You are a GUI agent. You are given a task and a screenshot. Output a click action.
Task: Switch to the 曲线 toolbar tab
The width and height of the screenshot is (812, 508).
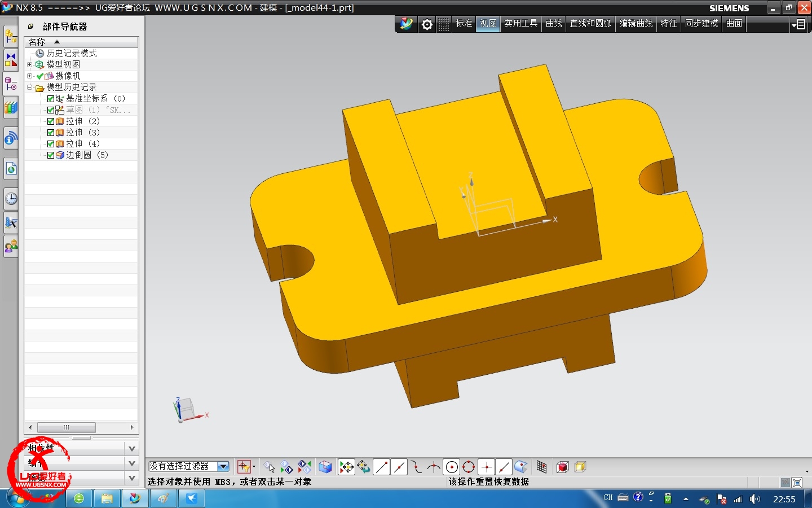[x=554, y=24]
